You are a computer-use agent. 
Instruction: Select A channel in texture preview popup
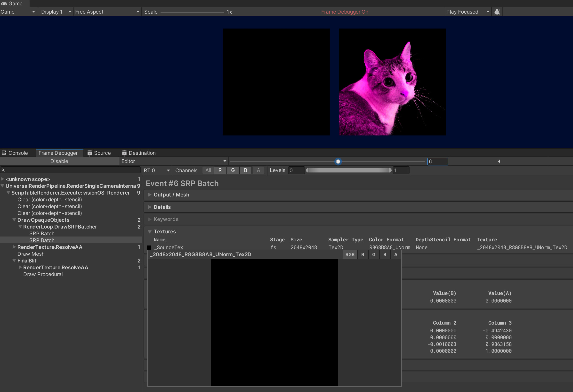396,255
